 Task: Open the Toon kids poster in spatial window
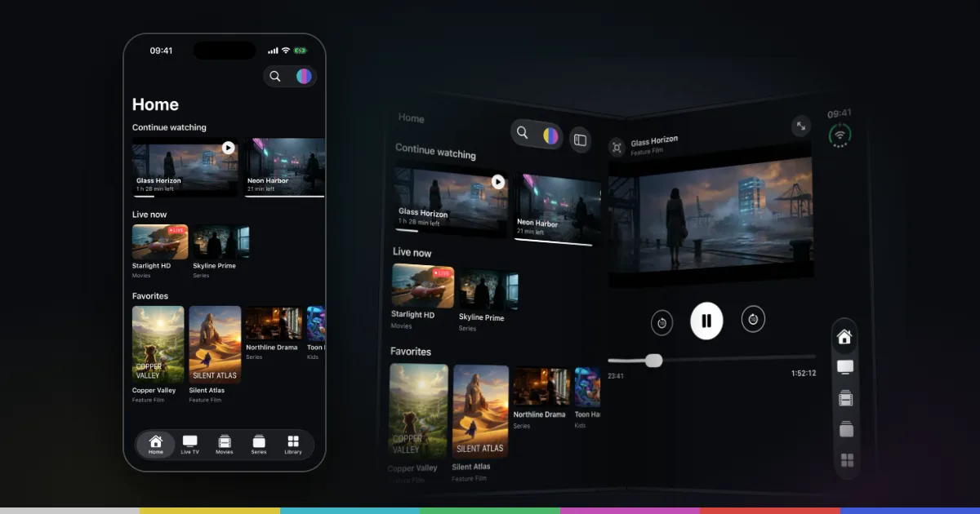tap(587, 388)
